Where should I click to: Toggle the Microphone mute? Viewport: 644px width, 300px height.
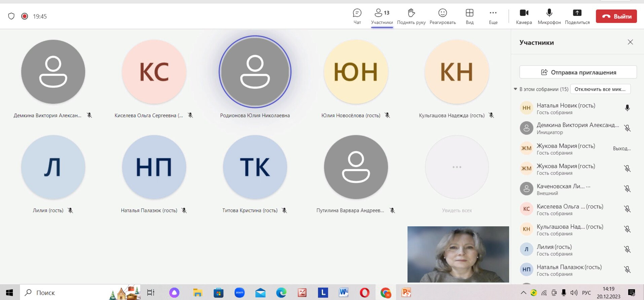(549, 16)
